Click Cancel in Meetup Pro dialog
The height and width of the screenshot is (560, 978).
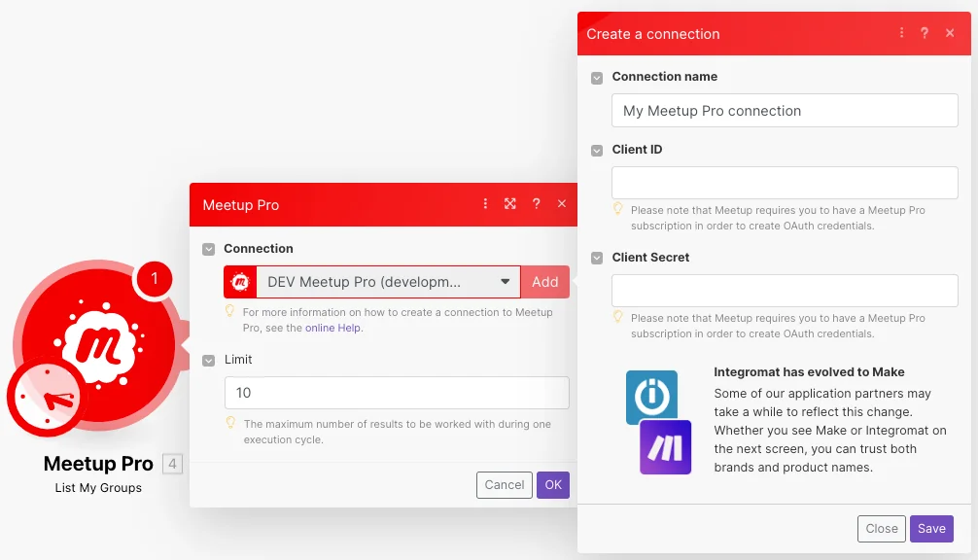(505, 484)
